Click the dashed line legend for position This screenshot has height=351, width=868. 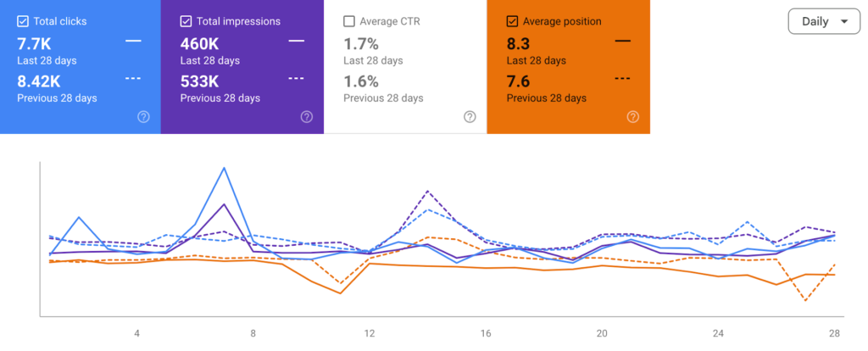click(622, 78)
